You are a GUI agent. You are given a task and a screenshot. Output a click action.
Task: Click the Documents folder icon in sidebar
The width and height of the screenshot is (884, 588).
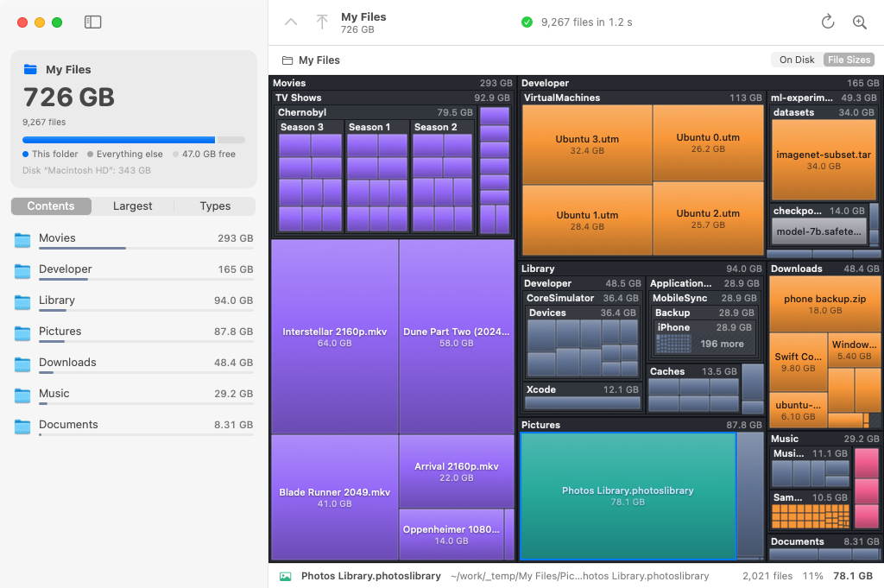(22, 427)
